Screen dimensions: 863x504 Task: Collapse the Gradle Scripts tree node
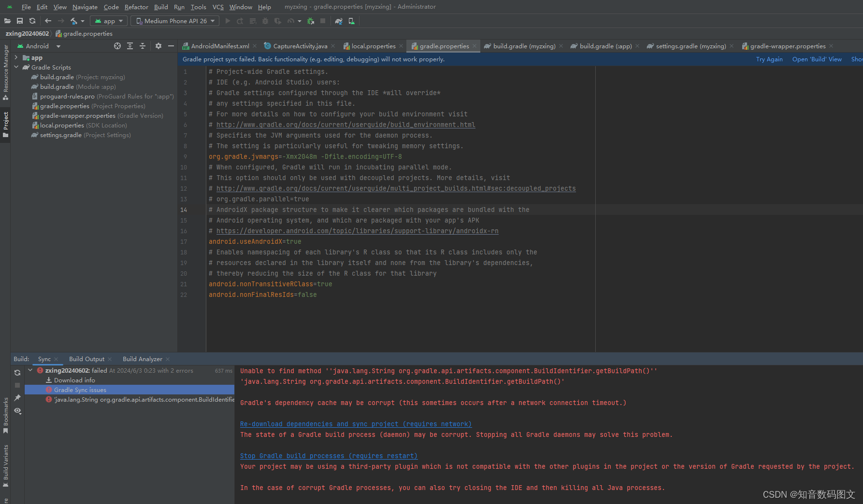(x=16, y=67)
